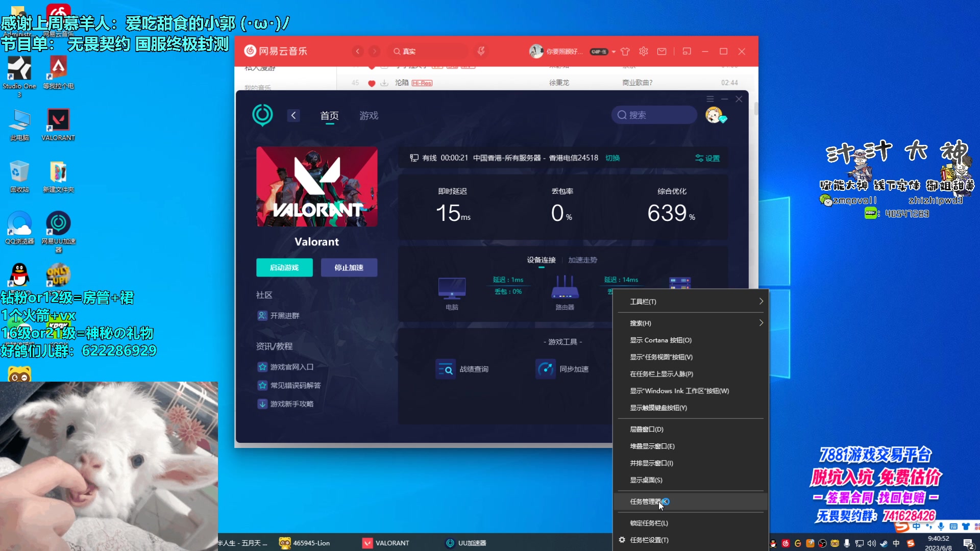Image resolution: width=980 pixels, height=551 pixels.
Task: Choose 层叠窗口 in context menu
Action: 691,429
